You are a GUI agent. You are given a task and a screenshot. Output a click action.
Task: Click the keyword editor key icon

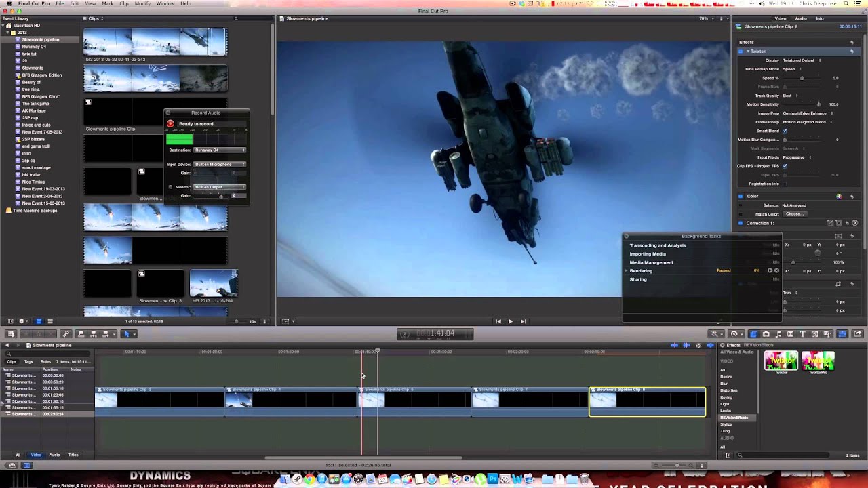point(66,333)
